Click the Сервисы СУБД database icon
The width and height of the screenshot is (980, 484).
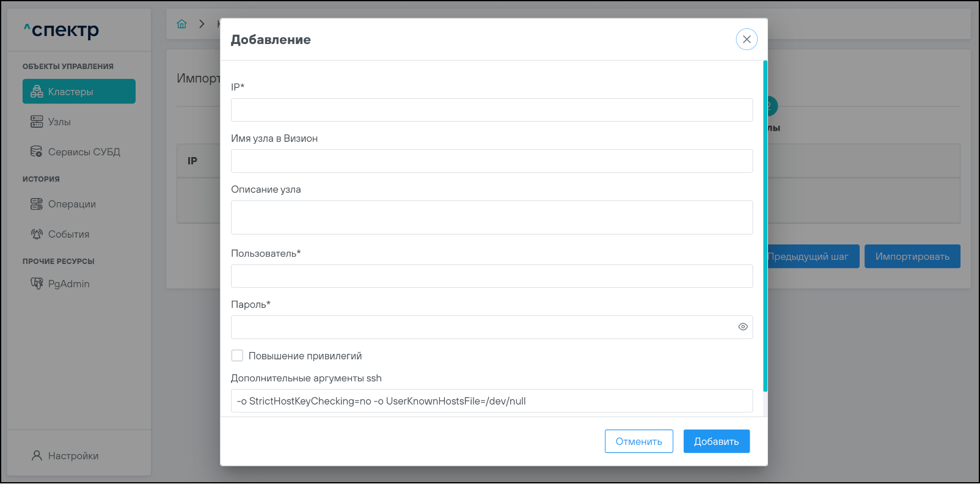(x=37, y=152)
